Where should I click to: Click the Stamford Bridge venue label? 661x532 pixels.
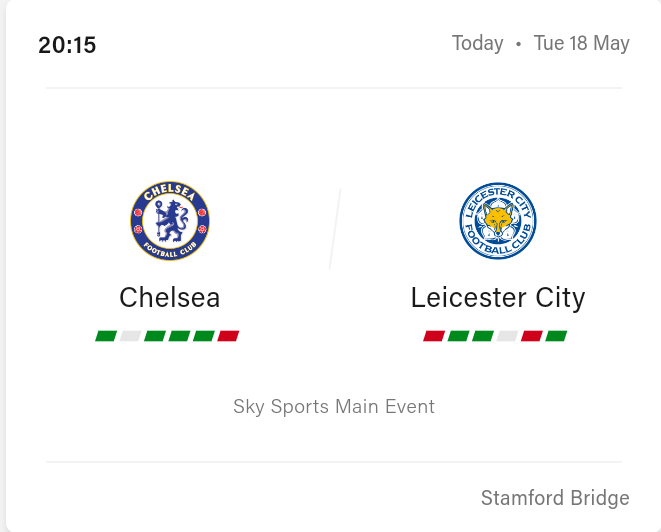(x=555, y=498)
